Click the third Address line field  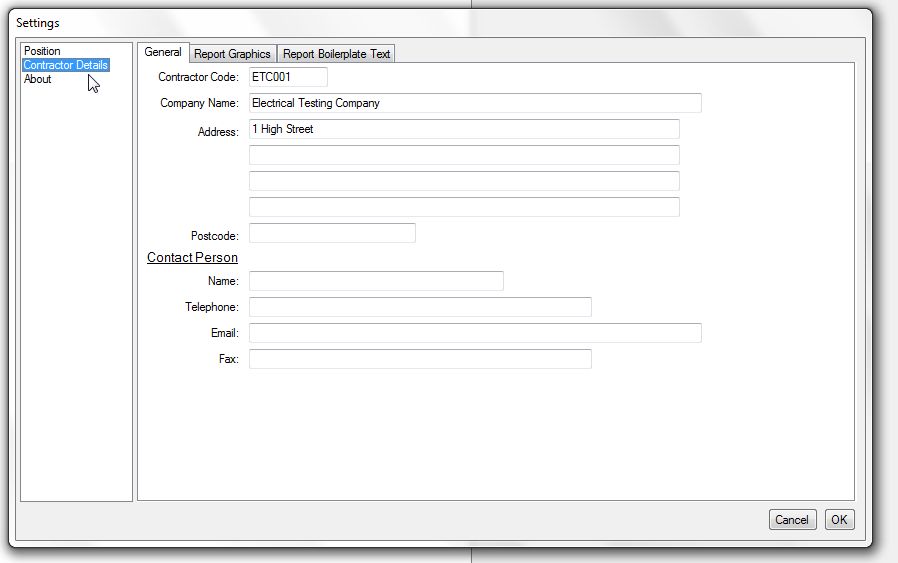(464, 181)
